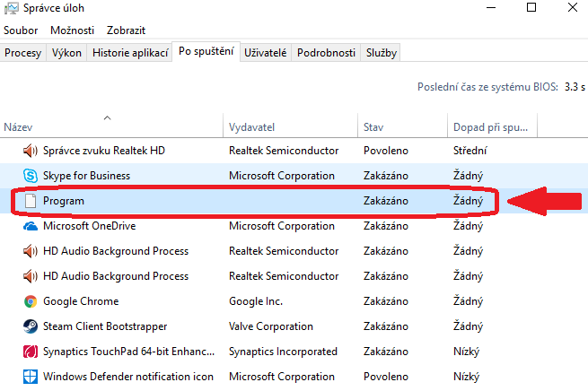Sort by the Stav column header
The width and height of the screenshot is (588, 391).
403,127
